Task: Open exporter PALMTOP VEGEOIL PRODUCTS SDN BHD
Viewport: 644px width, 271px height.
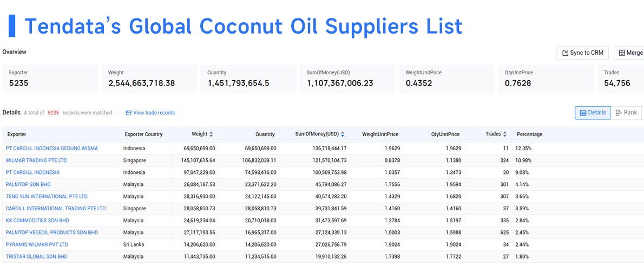Action: [52, 233]
